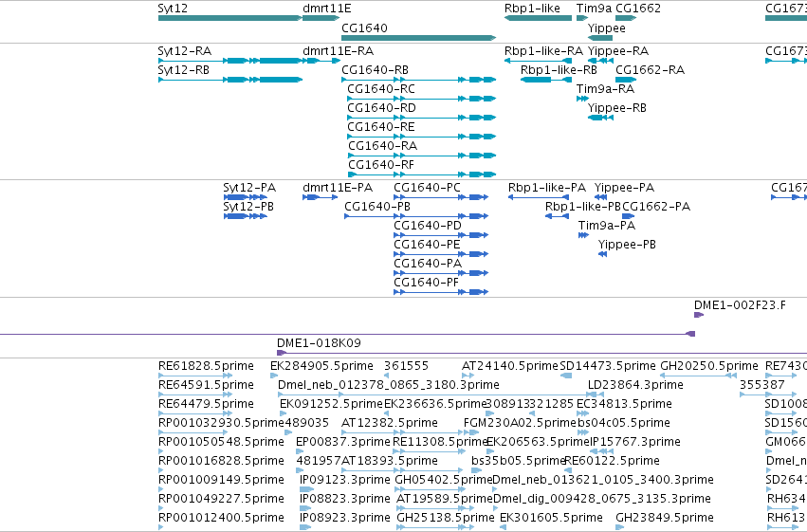Select EST GH20250.5prime
Screen dimensions: 807x532
[x=698, y=376]
